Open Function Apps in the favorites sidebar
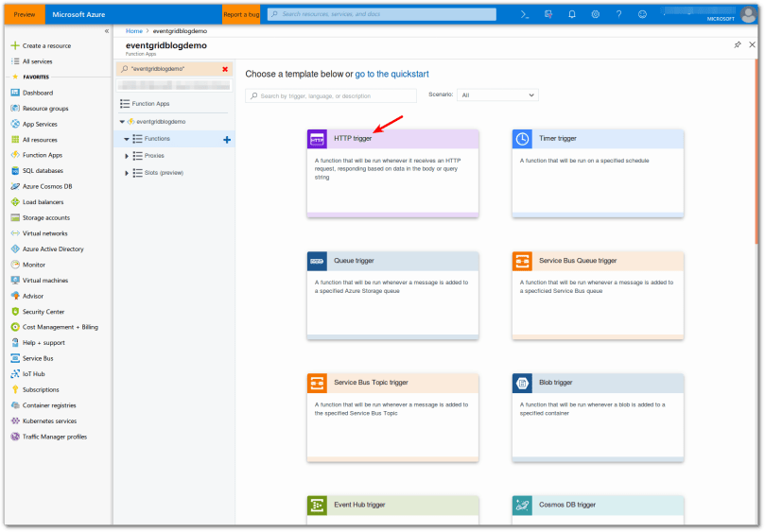 [x=42, y=155]
